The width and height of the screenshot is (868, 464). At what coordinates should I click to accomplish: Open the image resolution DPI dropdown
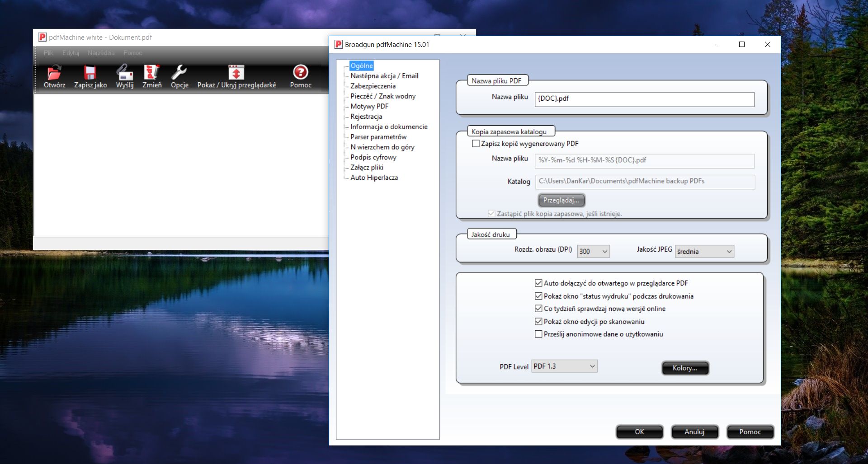tap(593, 252)
